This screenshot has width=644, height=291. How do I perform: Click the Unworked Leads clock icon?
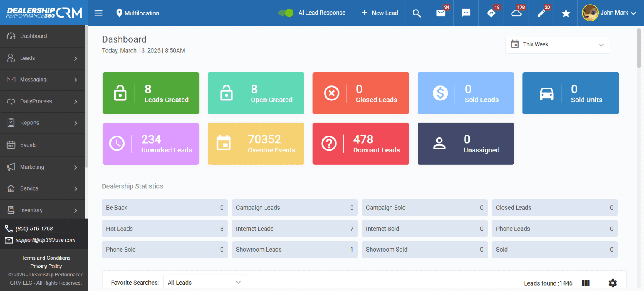117,144
